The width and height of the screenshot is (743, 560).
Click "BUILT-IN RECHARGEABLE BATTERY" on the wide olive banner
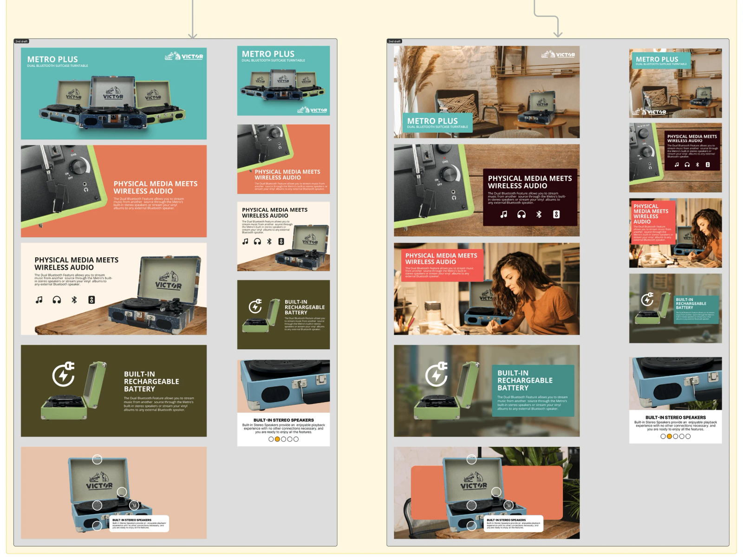point(151,381)
